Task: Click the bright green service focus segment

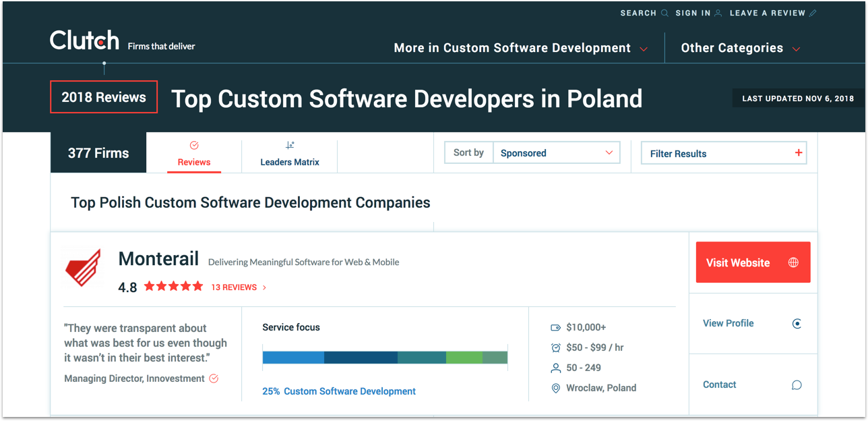Action: (x=464, y=358)
